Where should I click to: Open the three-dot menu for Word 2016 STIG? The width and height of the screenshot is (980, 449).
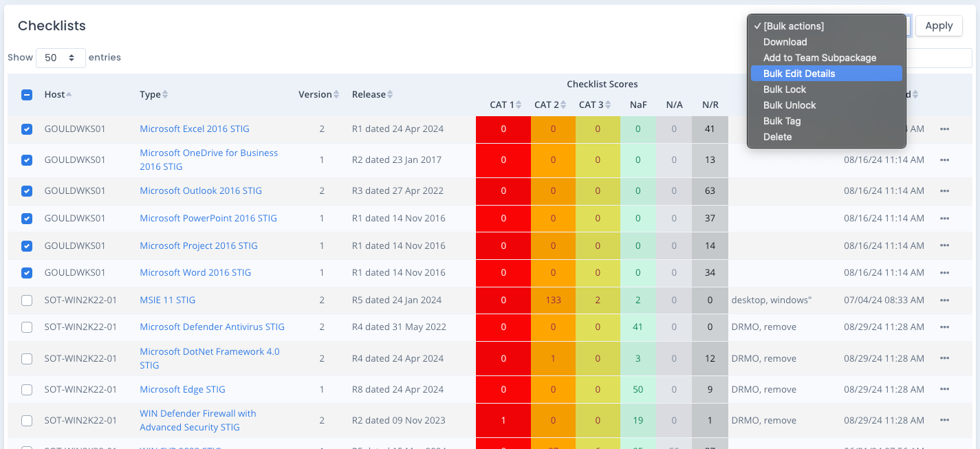pyautogui.click(x=944, y=273)
